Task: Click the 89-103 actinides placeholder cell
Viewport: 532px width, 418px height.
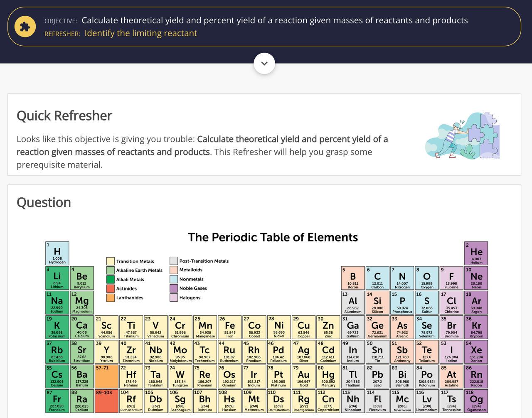Action: (106, 401)
